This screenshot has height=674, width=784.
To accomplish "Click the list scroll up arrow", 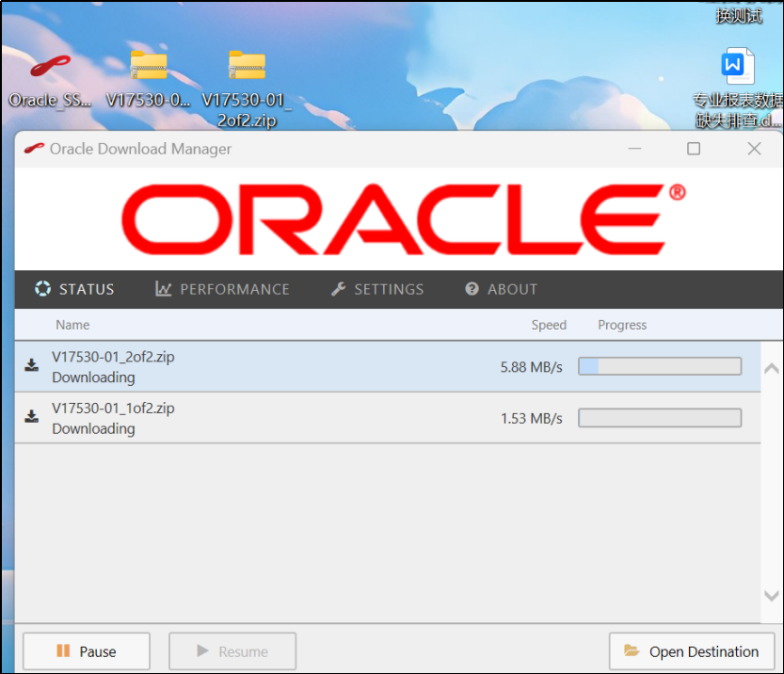I will (772, 369).
